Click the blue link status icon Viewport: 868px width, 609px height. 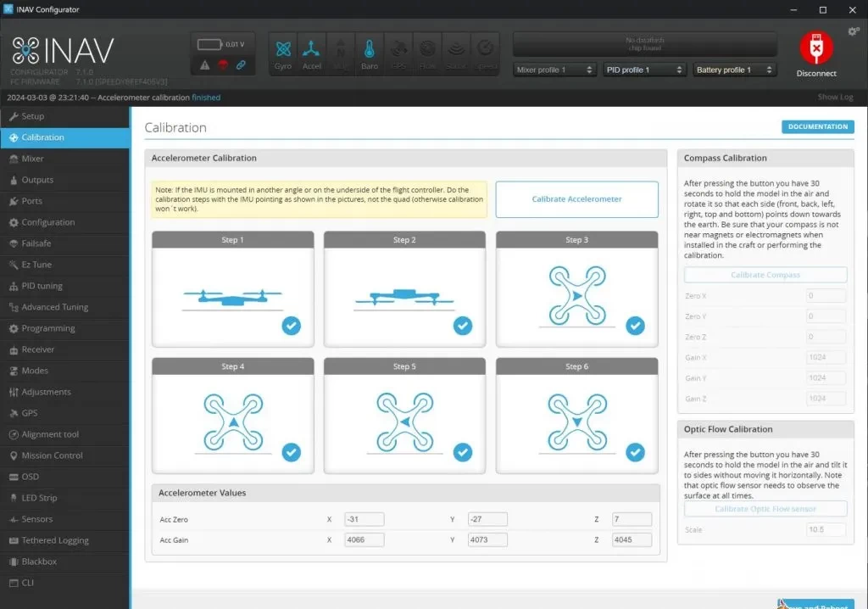tap(241, 65)
